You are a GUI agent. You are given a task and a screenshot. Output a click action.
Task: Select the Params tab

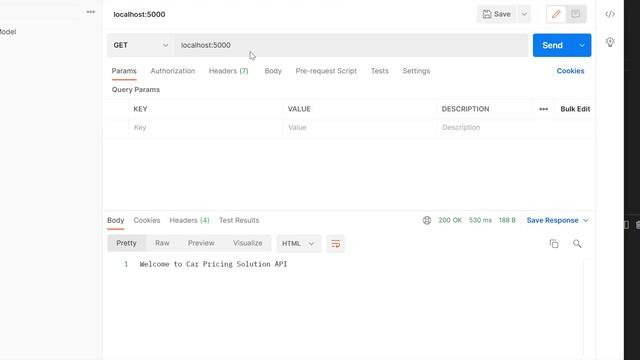(x=124, y=71)
